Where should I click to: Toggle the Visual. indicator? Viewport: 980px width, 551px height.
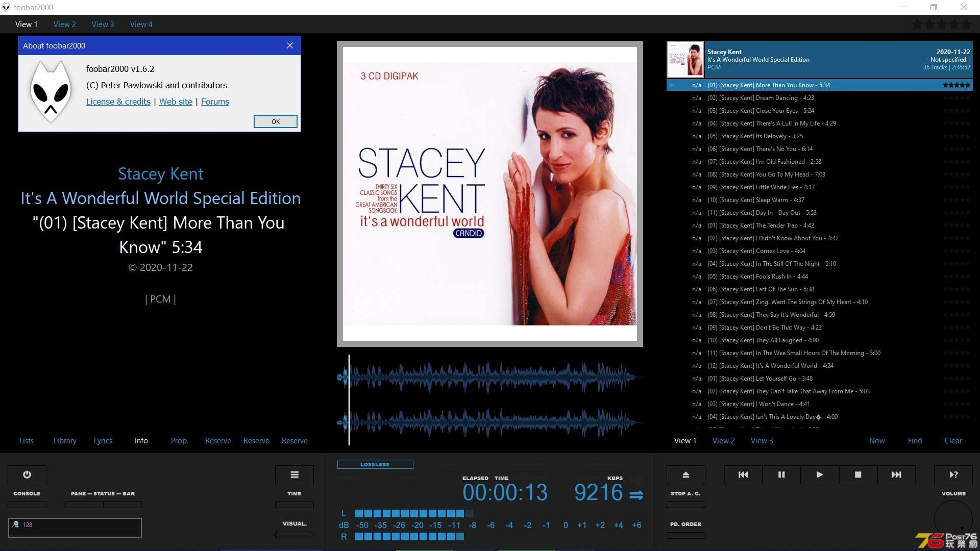click(295, 535)
